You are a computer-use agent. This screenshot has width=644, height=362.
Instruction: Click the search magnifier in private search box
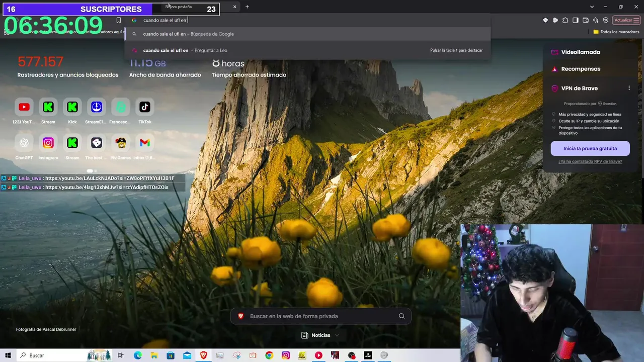(401, 316)
